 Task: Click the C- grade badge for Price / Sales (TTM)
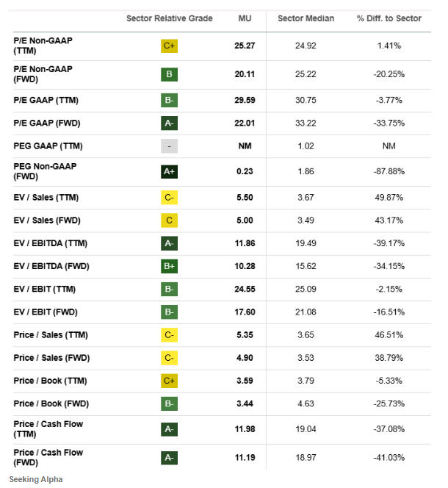170,335
